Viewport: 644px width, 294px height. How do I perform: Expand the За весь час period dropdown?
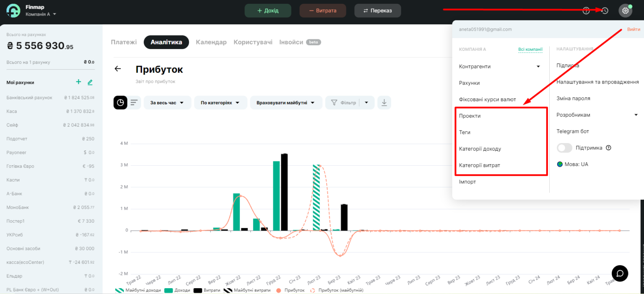pyautogui.click(x=167, y=102)
